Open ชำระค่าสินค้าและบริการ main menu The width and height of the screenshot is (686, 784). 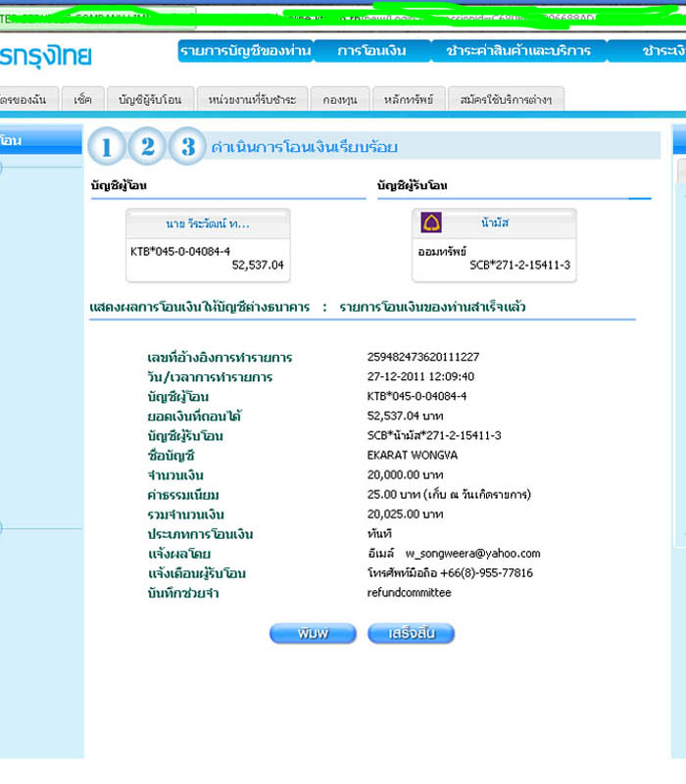(518, 51)
